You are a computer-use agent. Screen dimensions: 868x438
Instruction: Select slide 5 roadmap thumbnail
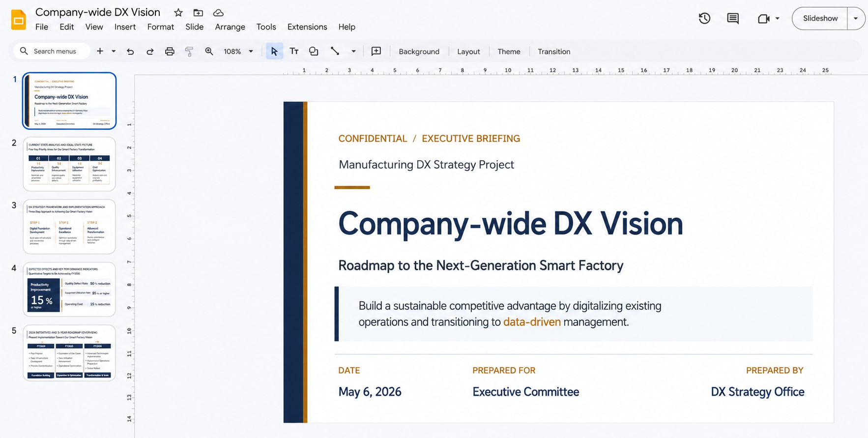pyautogui.click(x=69, y=352)
